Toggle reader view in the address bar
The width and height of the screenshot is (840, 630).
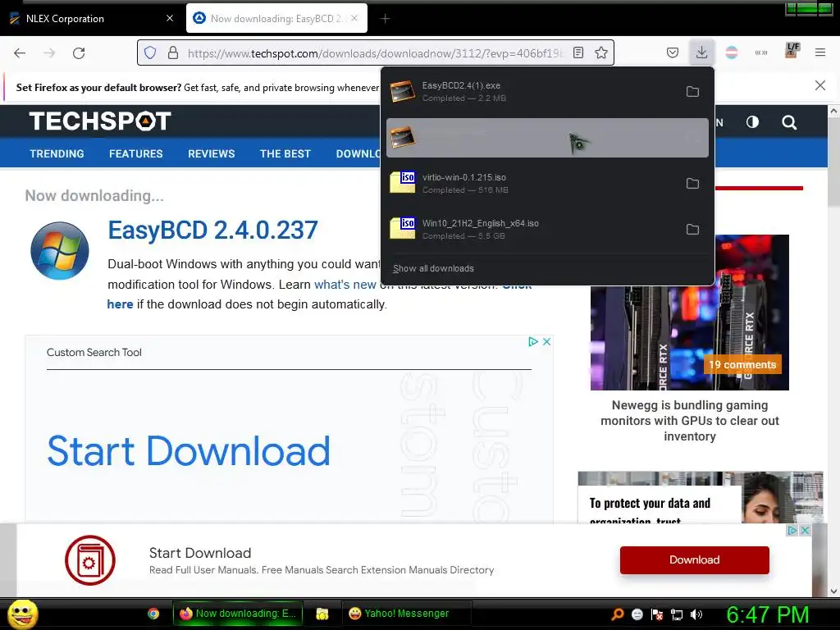[578, 52]
